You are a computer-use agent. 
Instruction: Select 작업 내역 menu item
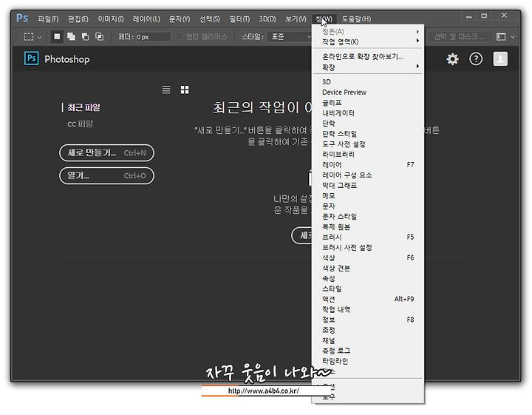(x=367, y=309)
